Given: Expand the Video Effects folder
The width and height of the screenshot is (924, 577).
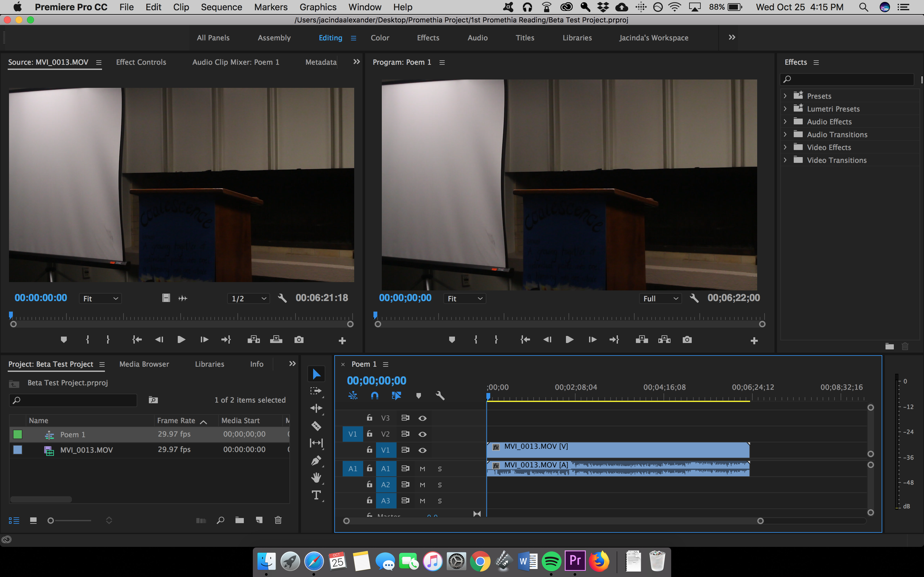Looking at the screenshot, I should pyautogui.click(x=785, y=147).
